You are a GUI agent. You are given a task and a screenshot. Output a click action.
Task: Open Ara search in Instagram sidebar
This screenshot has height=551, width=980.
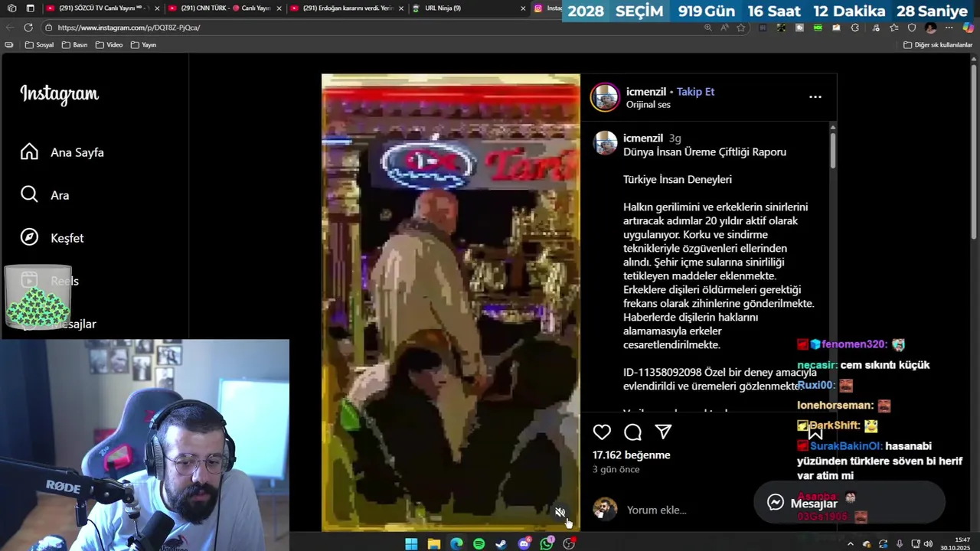pyautogui.click(x=46, y=195)
